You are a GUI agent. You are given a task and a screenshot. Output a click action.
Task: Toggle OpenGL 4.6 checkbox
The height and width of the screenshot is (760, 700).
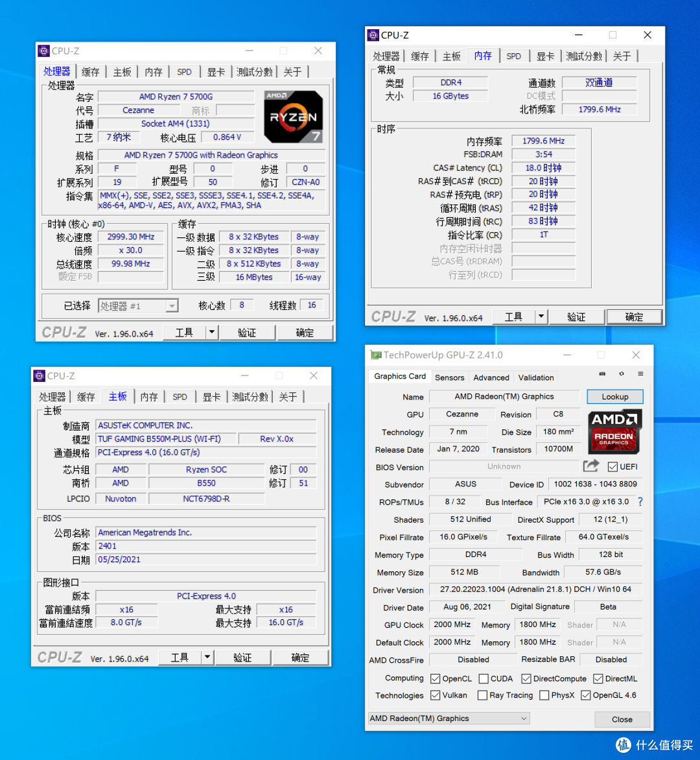pos(586,696)
